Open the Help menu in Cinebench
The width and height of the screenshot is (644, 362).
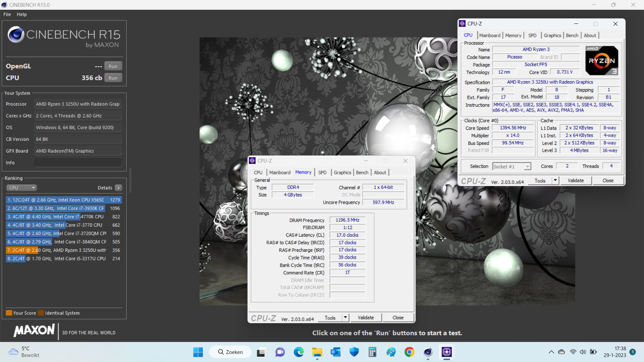pyautogui.click(x=21, y=14)
